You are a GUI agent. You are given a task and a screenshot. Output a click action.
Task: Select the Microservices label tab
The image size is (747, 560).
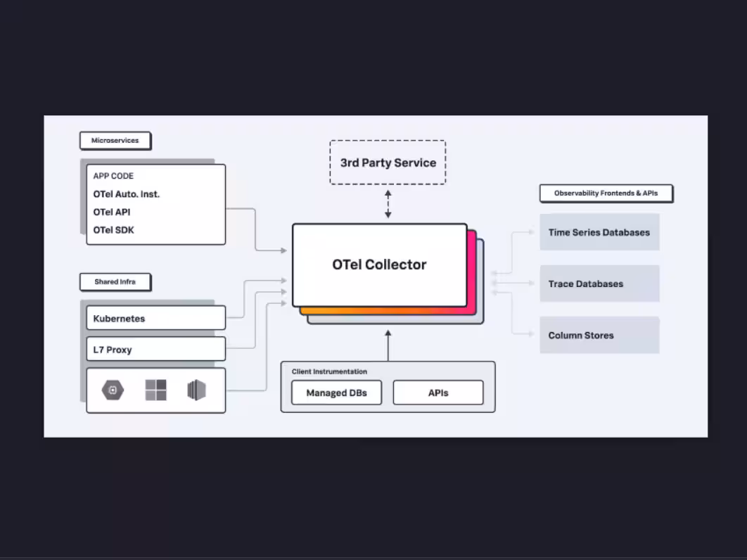[115, 140]
